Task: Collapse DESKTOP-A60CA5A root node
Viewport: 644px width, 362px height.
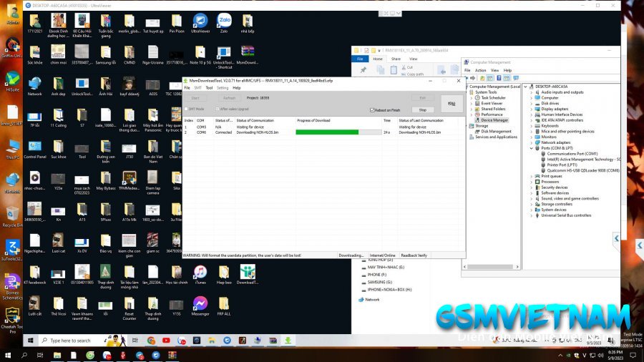Action: (x=525, y=87)
